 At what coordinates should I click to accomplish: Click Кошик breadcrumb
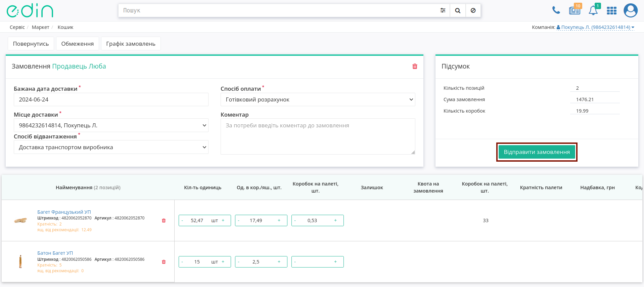(x=65, y=27)
